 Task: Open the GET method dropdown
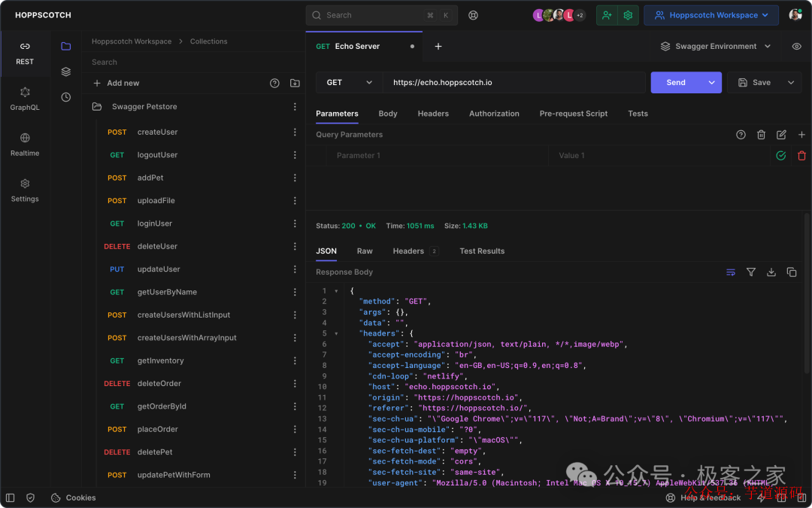(350, 83)
